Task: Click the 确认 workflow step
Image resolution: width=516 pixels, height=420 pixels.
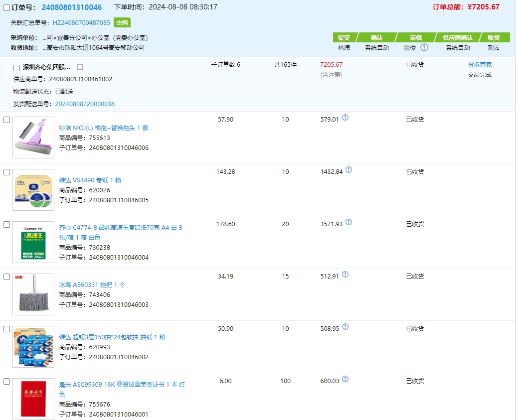Action: pyautogui.click(x=377, y=37)
